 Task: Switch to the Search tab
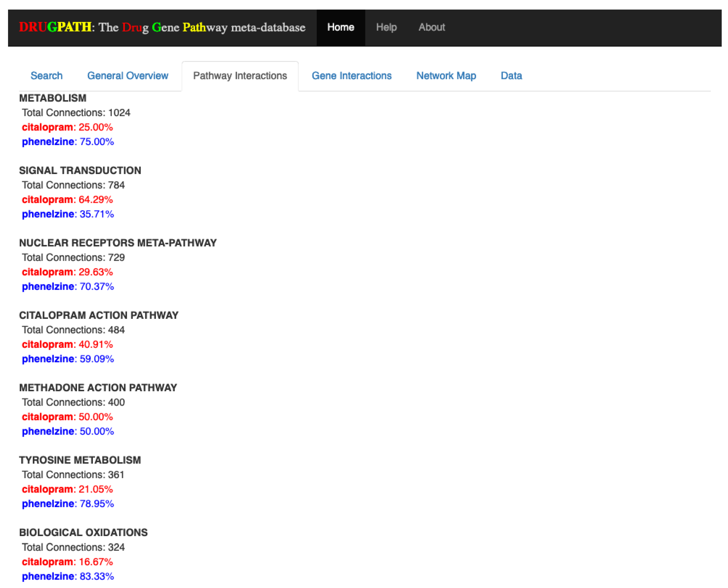[x=46, y=76]
